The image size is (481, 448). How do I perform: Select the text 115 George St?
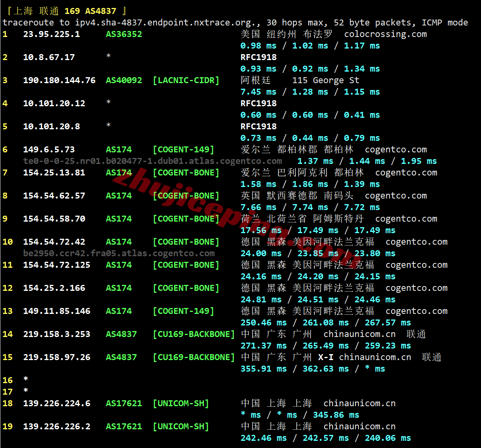(x=326, y=80)
